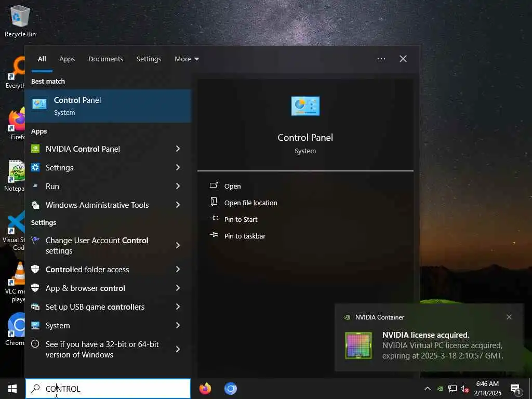Click the NVIDIA tray icon

coord(440,389)
